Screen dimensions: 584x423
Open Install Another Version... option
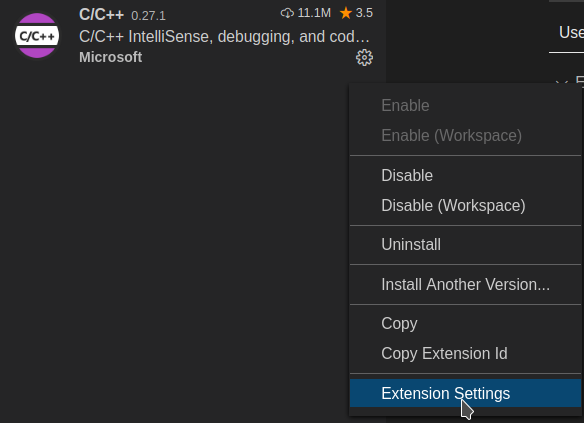(465, 284)
